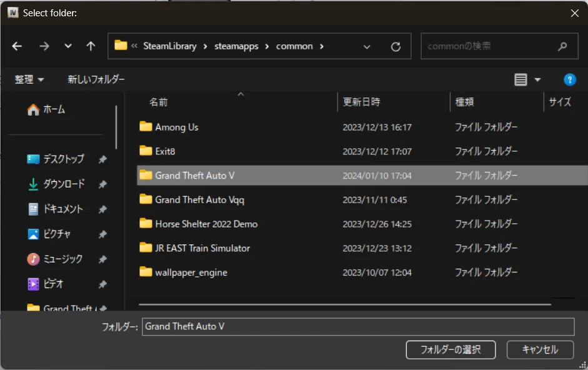Image resolution: width=588 pixels, height=370 pixels.
Task: Select the Grand Theft Auto V folder
Action: [362, 175]
